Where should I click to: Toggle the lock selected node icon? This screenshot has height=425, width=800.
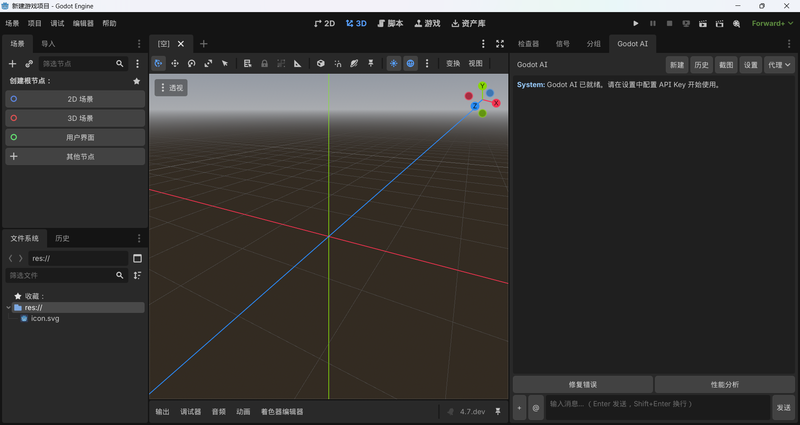[x=264, y=63]
